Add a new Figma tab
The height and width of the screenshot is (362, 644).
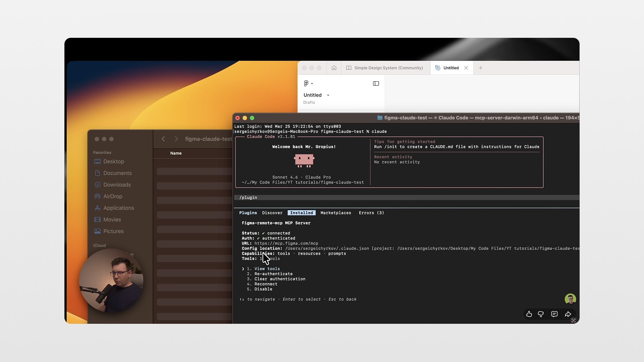pyautogui.click(x=481, y=68)
